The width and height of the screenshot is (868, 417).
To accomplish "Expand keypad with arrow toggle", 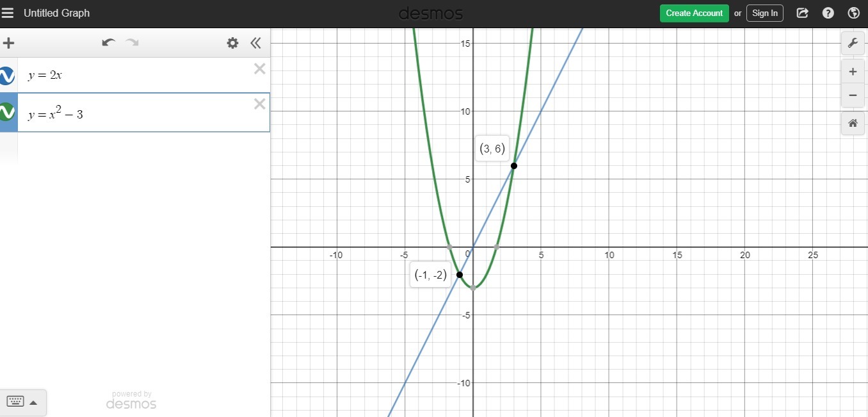I will point(33,402).
